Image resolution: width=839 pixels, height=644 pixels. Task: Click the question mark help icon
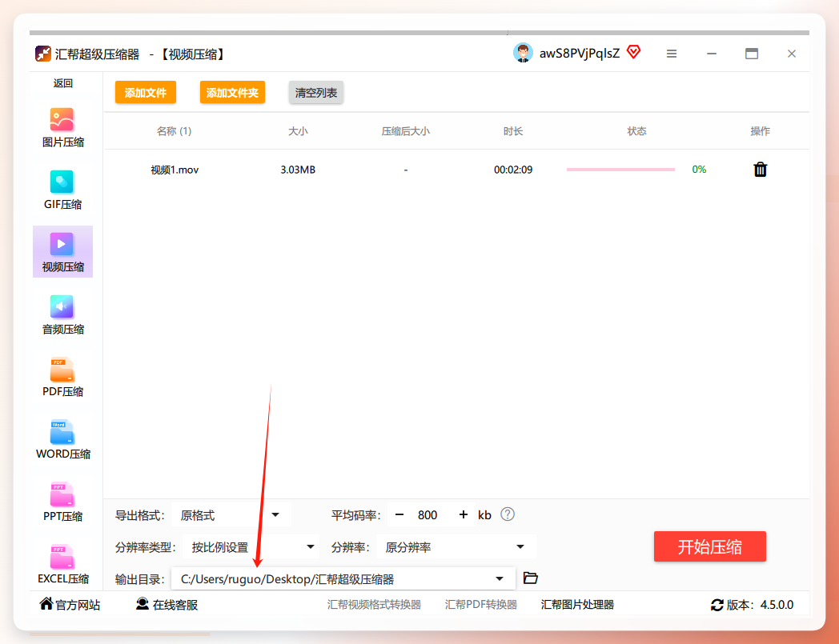(x=508, y=514)
